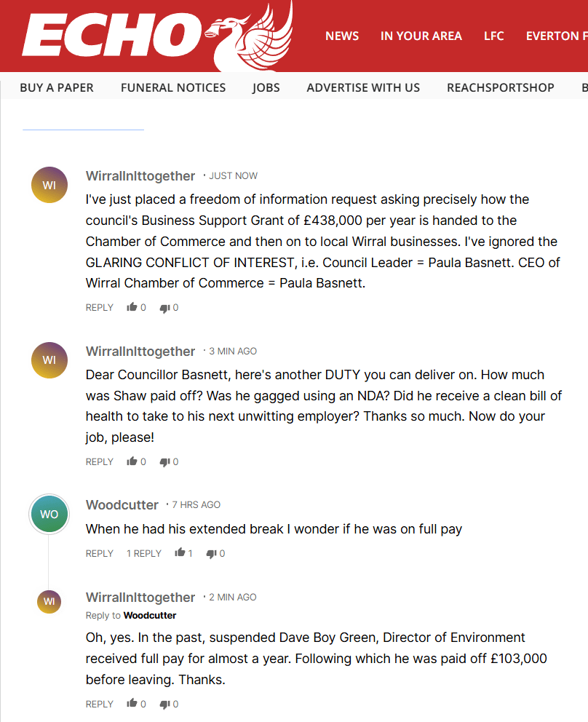Image resolution: width=588 pixels, height=722 pixels.
Task: Open IN YOUR AREA in the navigation
Action: (421, 36)
